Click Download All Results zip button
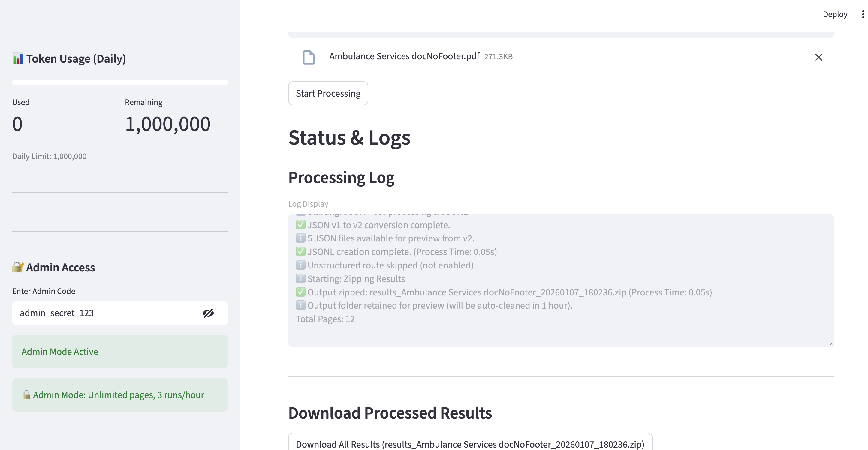 point(470,444)
